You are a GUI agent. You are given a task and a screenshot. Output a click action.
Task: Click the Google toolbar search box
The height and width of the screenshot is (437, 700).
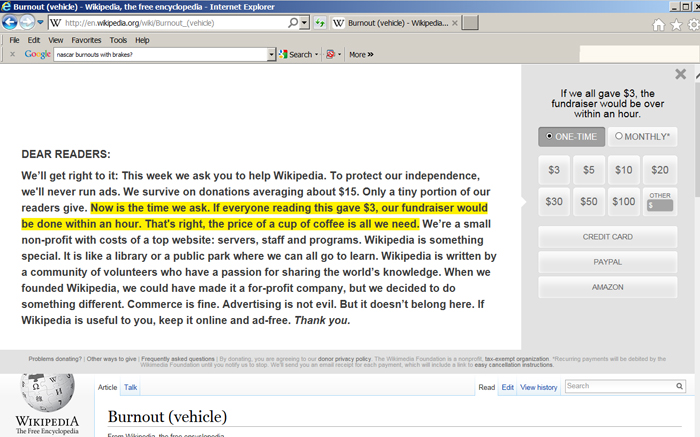click(161, 54)
